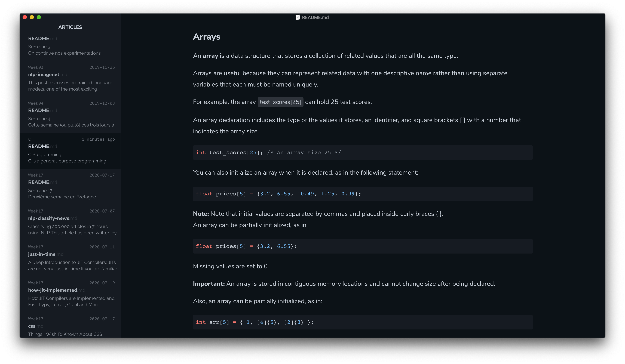Click the 2020-07-11 date label

click(102, 247)
